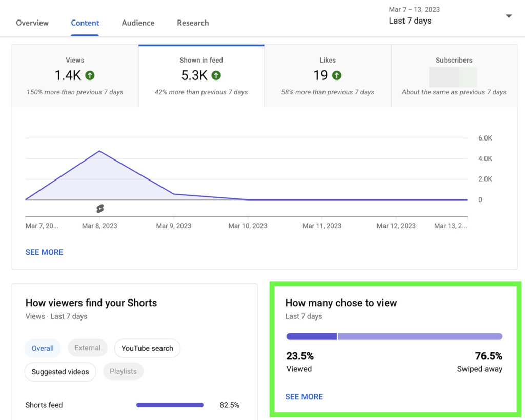Click the green growth arrow beside Views
The width and height of the screenshot is (525, 420).
pyautogui.click(x=90, y=75)
